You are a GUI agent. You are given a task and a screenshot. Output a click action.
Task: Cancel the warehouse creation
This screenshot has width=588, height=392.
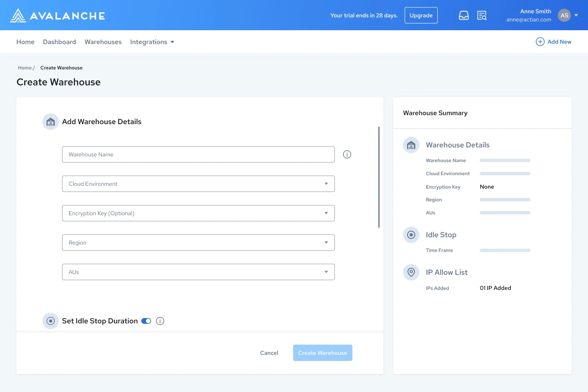pos(269,353)
